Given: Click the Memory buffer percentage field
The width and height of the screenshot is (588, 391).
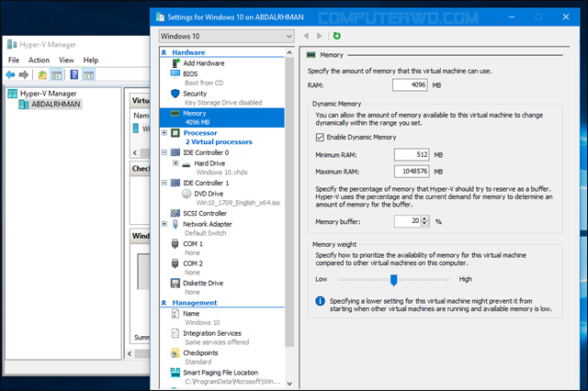Looking at the screenshot, I should 408,221.
